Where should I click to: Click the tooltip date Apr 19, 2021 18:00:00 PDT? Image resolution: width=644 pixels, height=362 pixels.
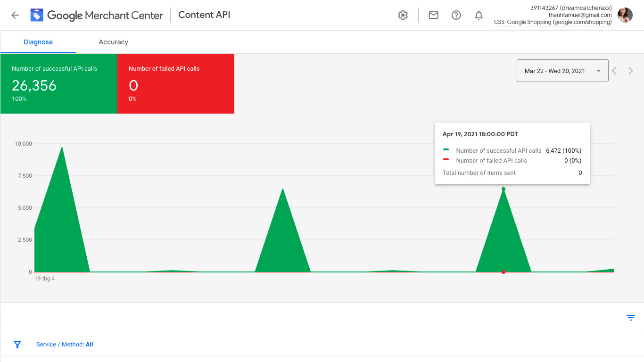tap(480, 134)
